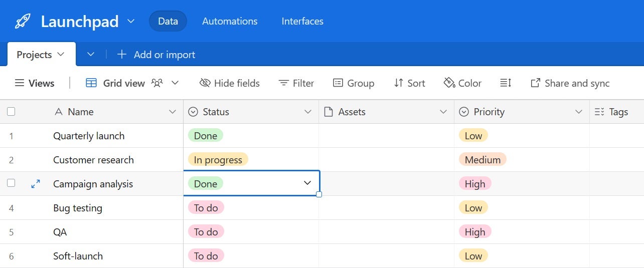Screen dimensions: 644x268
Task: Open the Color paint bucket option
Action: tap(462, 83)
